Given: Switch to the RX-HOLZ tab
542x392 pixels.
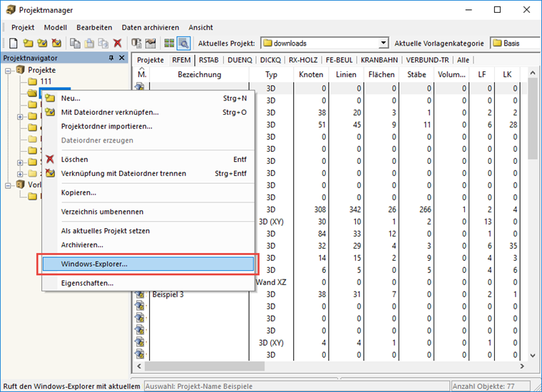Looking at the screenshot, I should coord(303,60).
